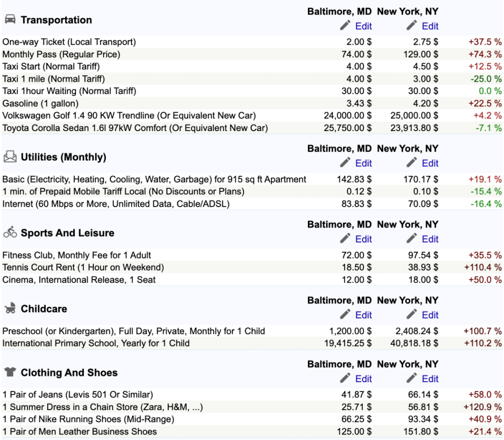Select the Sports And Leisure section heading
The height and width of the screenshot is (440, 504).
[x=68, y=233]
